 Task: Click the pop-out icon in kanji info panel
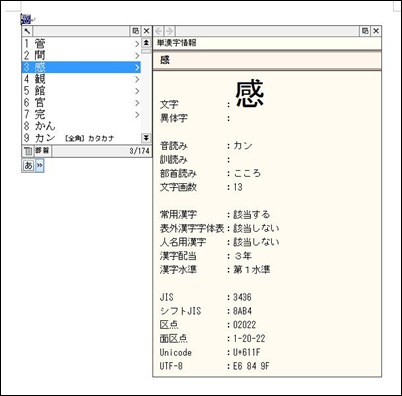pos(365,31)
